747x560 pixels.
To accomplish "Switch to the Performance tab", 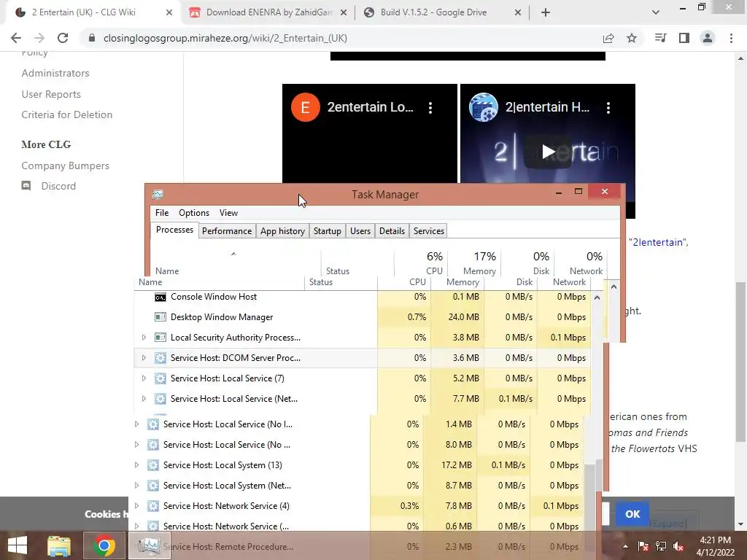I will (x=227, y=231).
